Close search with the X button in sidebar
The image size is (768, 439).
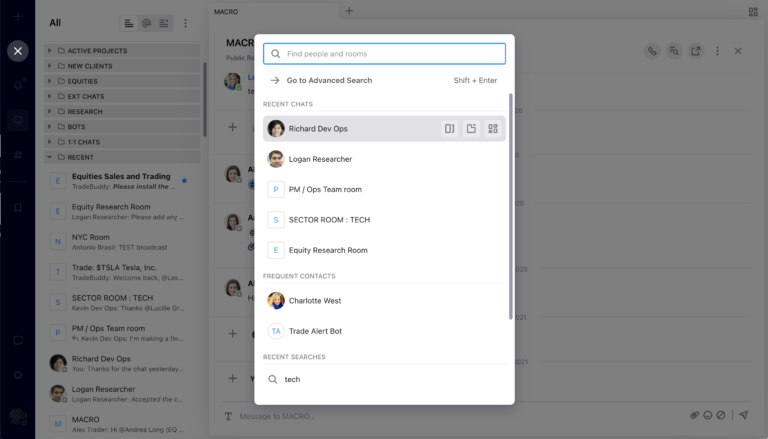pyautogui.click(x=18, y=51)
